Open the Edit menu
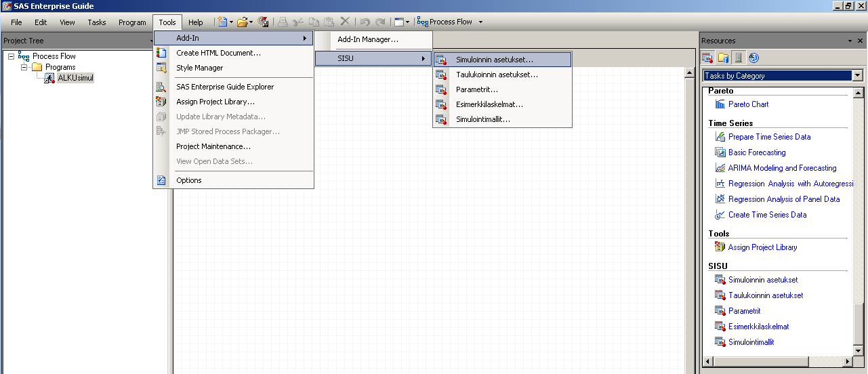Screen dimensions: 868x374 (41, 22)
